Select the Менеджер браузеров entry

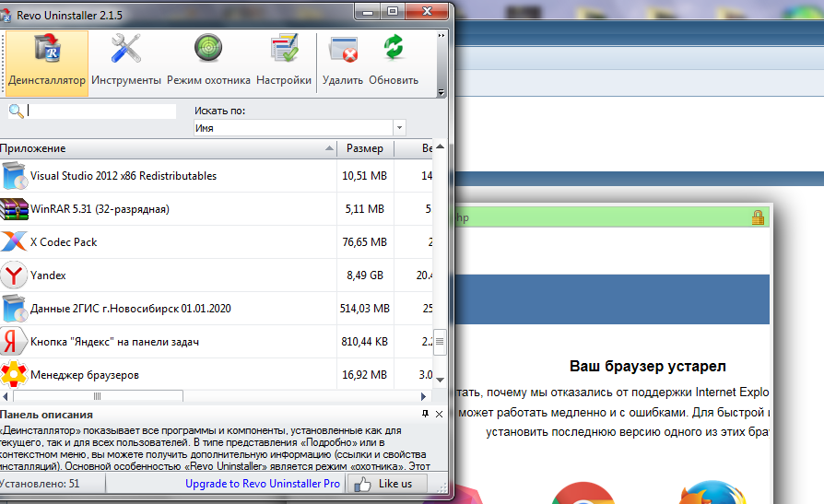(216, 374)
